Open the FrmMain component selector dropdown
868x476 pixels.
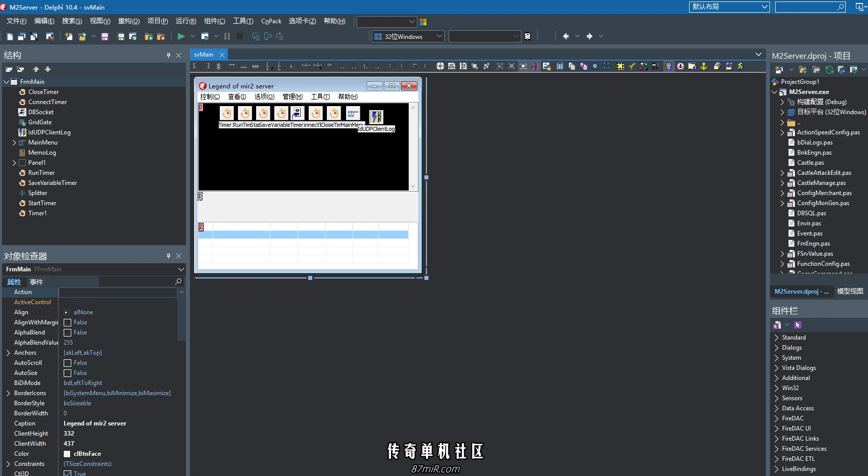click(x=181, y=269)
